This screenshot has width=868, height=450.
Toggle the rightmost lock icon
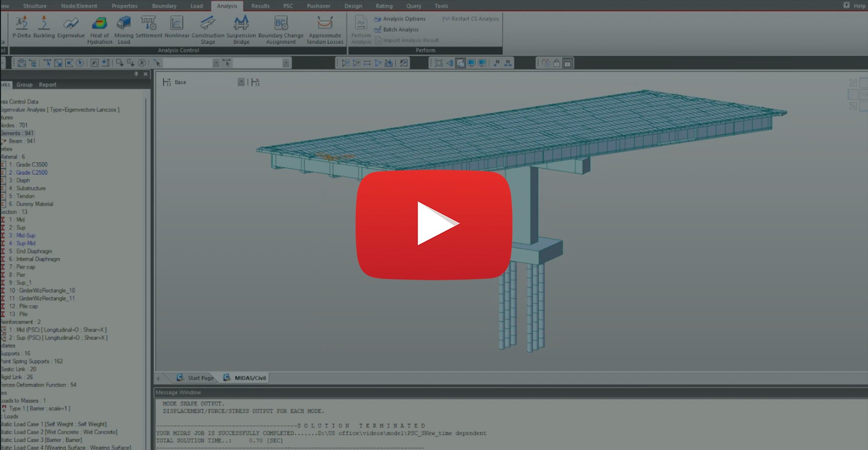pyautogui.click(x=567, y=63)
